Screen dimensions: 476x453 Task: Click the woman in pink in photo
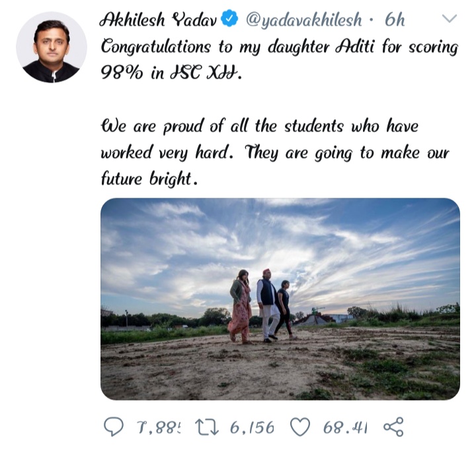(241, 307)
